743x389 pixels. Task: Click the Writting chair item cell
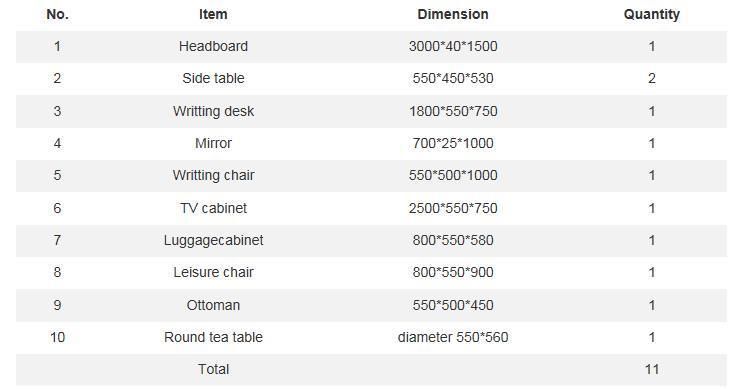coord(213,175)
